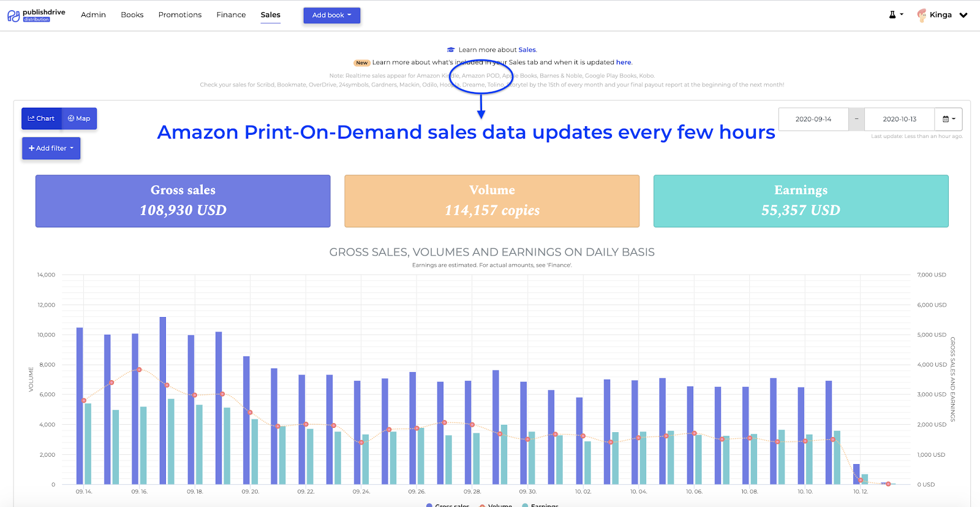980x507 pixels.
Task: Open the flask icon dropdown menu
Action: point(896,15)
